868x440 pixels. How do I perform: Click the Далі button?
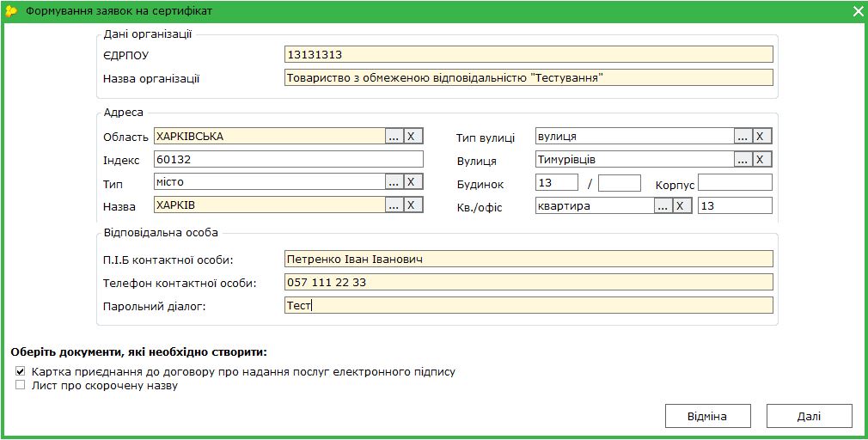coord(809,416)
